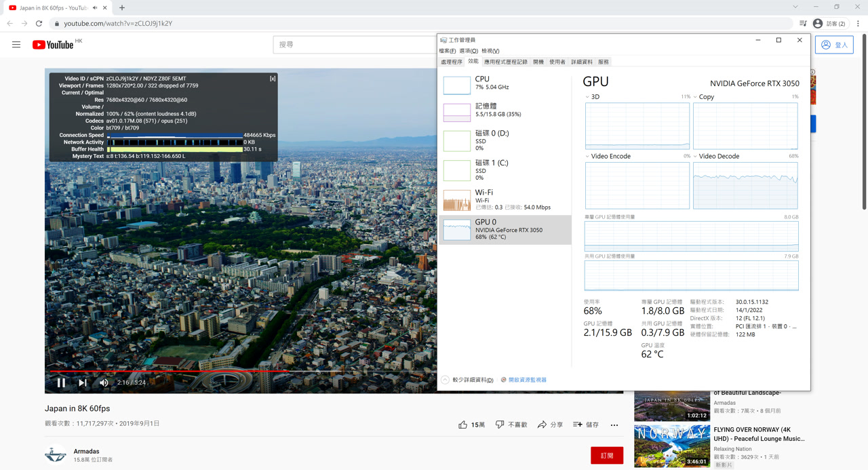Open Armadas channel name link

point(86,451)
